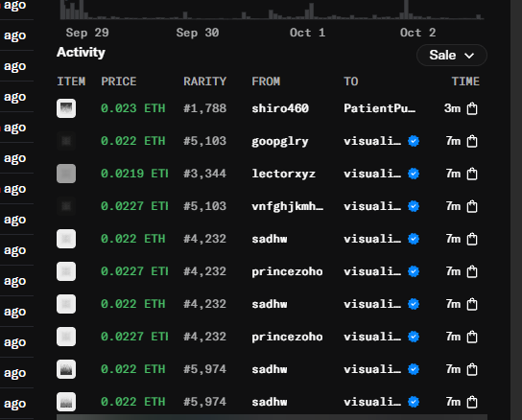Open seller profile shiro460
This screenshot has width=522, height=420.
pos(280,108)
